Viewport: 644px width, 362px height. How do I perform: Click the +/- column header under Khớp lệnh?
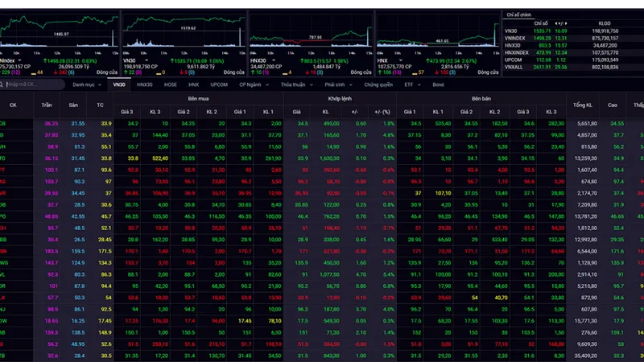coord(354,112)
